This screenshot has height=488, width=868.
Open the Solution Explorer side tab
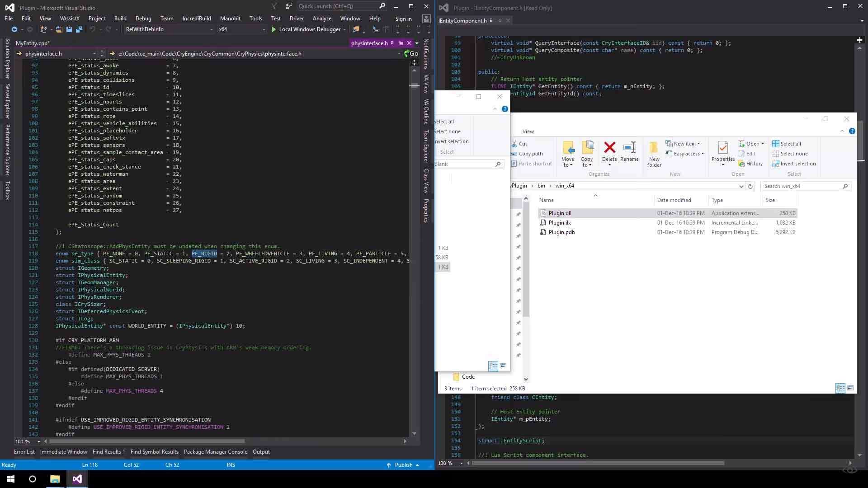click(7, 59)
